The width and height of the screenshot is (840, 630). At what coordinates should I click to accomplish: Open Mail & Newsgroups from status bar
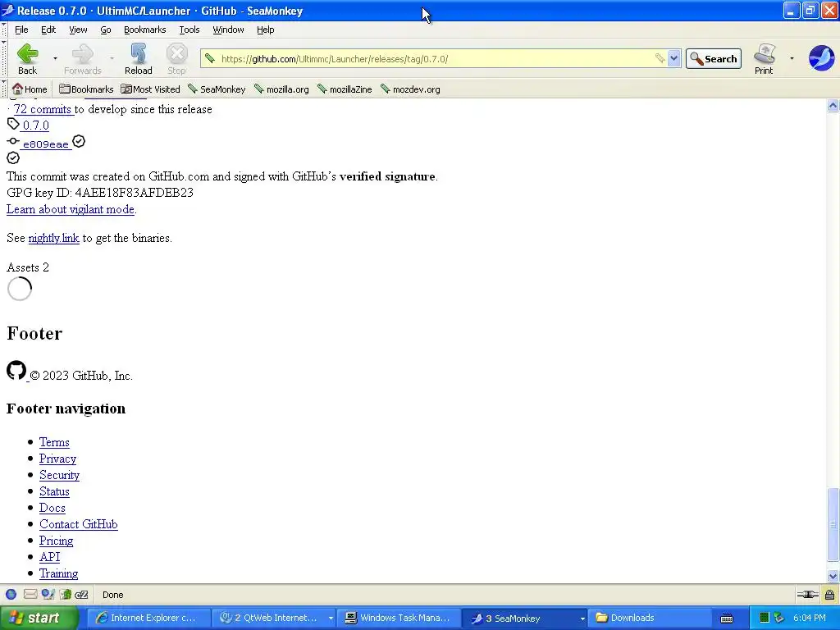coord(30,594)
